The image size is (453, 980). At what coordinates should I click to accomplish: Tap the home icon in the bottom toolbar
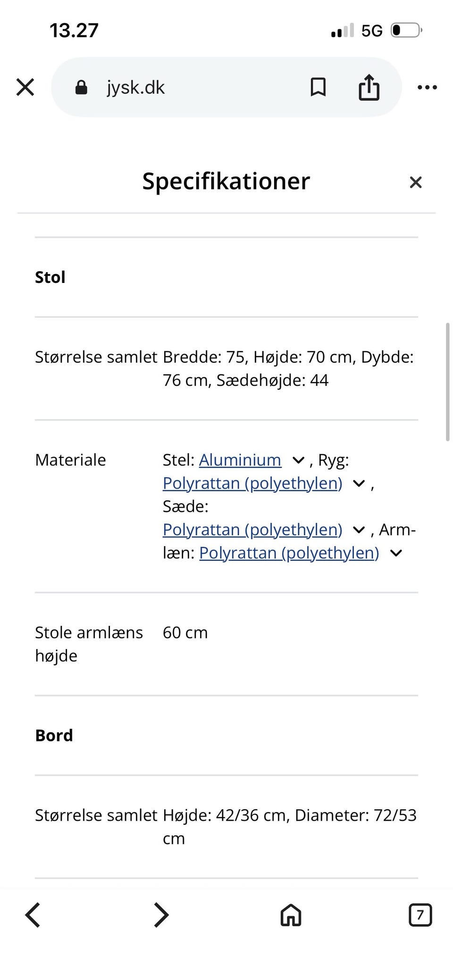290,915
